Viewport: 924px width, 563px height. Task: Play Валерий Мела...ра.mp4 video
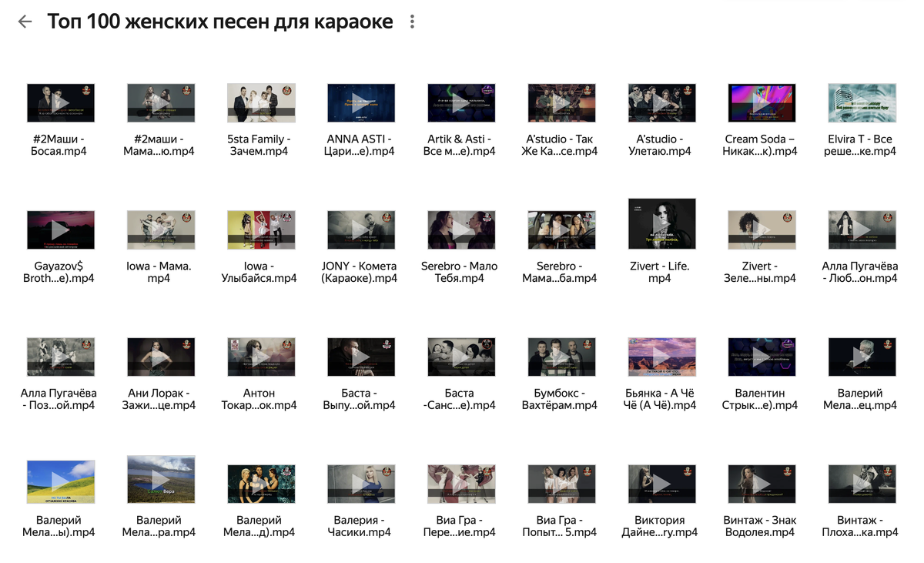(x=161, y=481)
